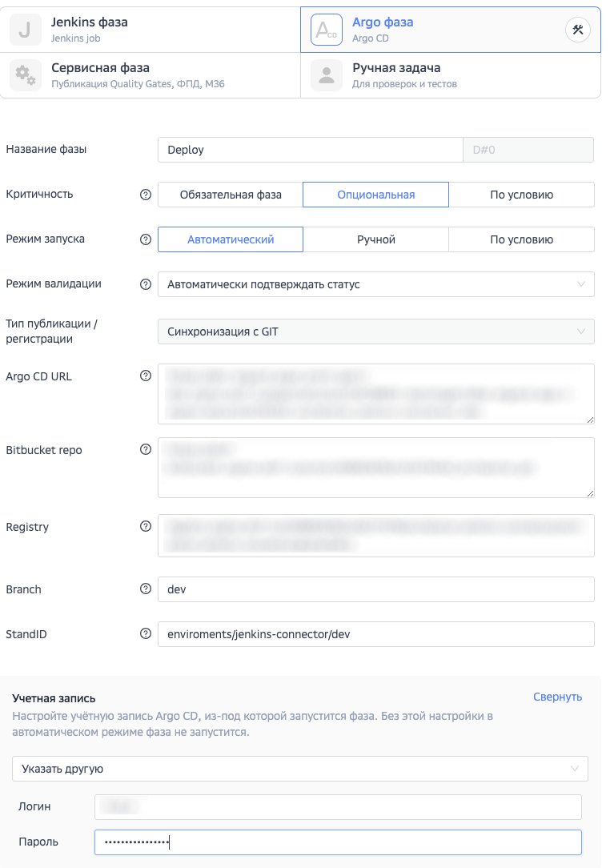610x868 pixels.
Task: Collapse account section via Свернуть link
Action: (x=557, y=697)
